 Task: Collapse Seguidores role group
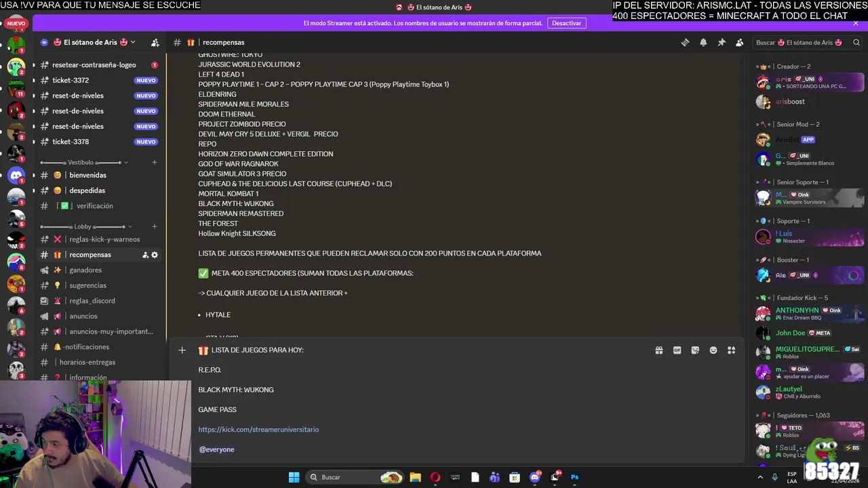tap(793, 415)
